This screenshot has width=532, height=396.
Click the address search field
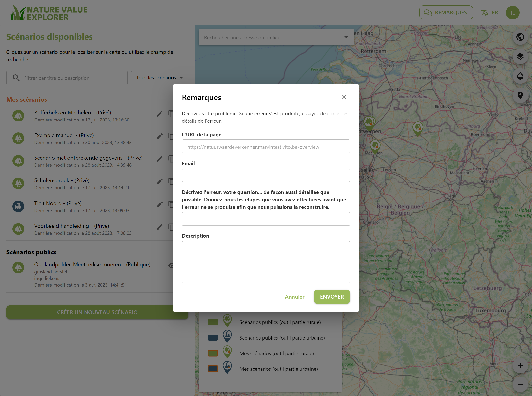coord(277,37)
